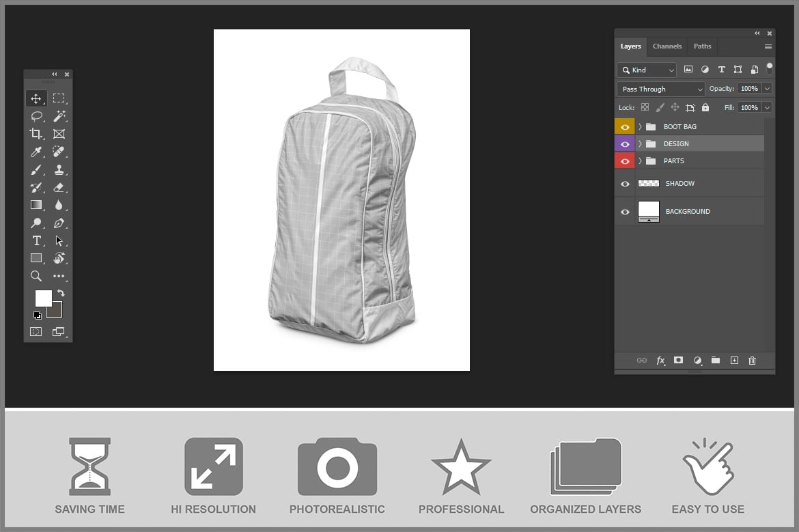799x532 pixels.
Task: Open the Pass Through blend mode dropdown
Action: [661, 89]
